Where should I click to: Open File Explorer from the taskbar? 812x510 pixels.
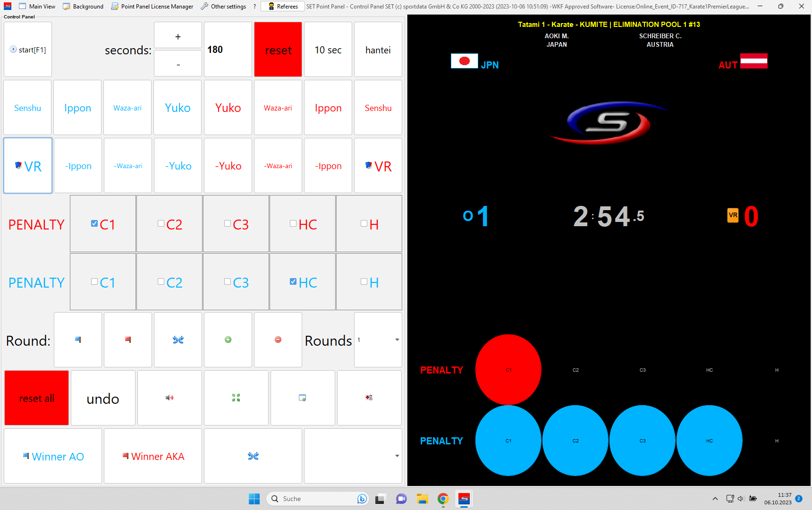(x=422, y=499)
